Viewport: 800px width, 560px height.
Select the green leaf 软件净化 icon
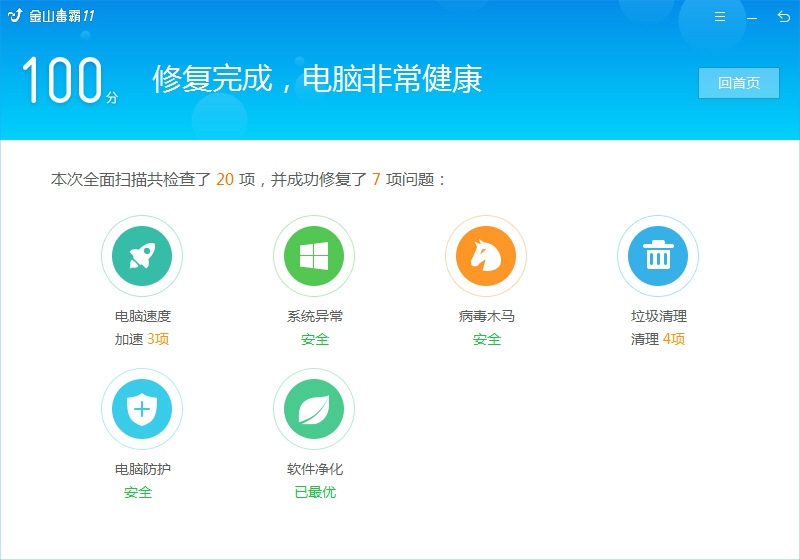click(x=314, y=409)
